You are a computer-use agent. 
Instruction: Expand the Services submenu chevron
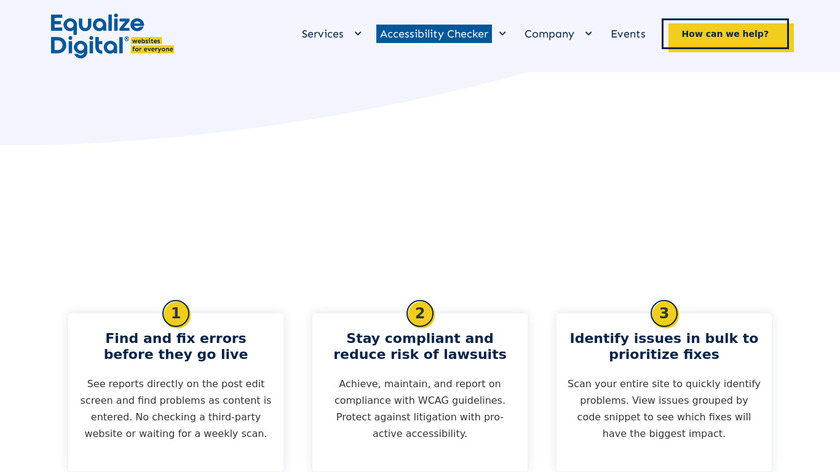[x=358, y=33]
